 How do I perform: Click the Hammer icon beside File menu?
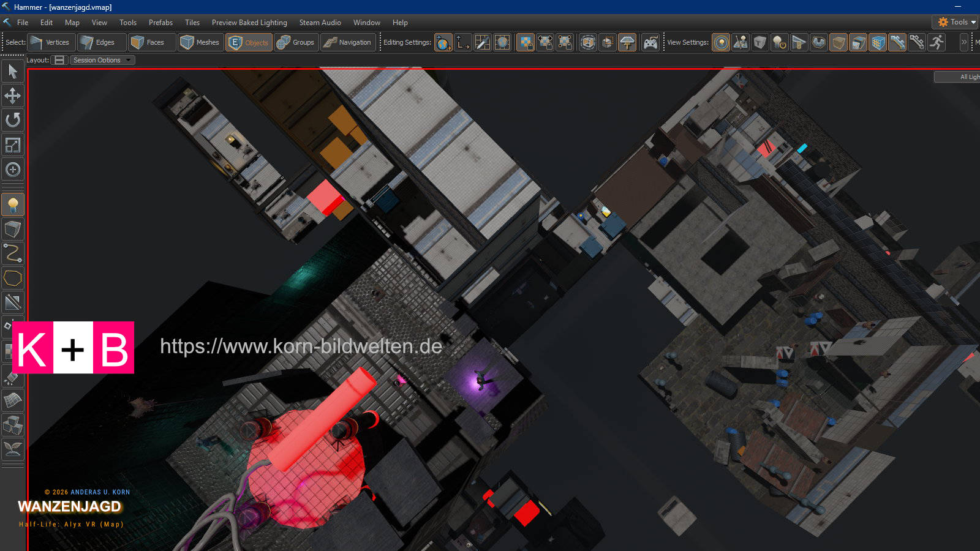point(7,23)
